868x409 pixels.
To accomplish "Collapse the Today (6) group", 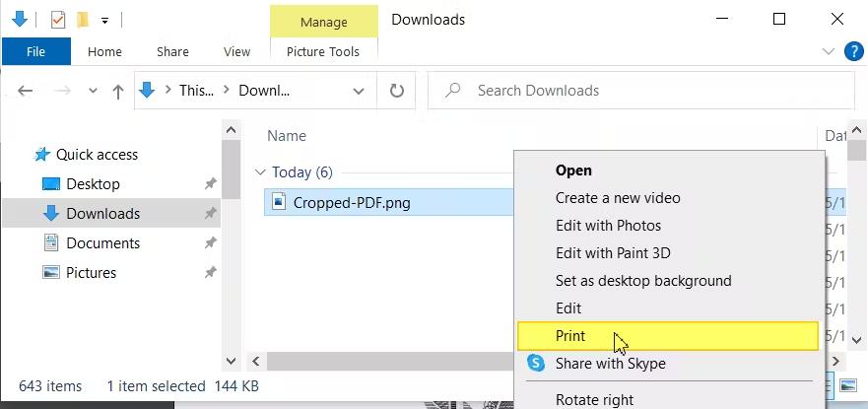I will [260, 172].
